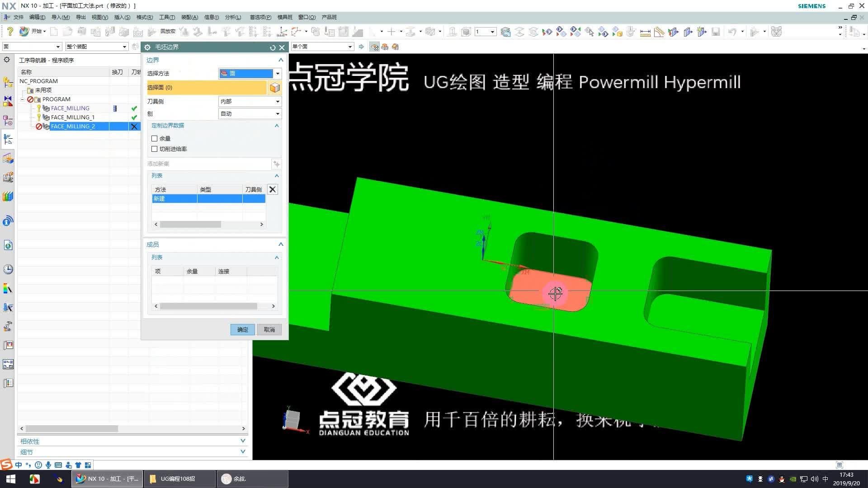The height and width of the screenshot is (488, 868).
Task: Select the FACE_MILLING_1 operation
Action: (x=73, y=117)
